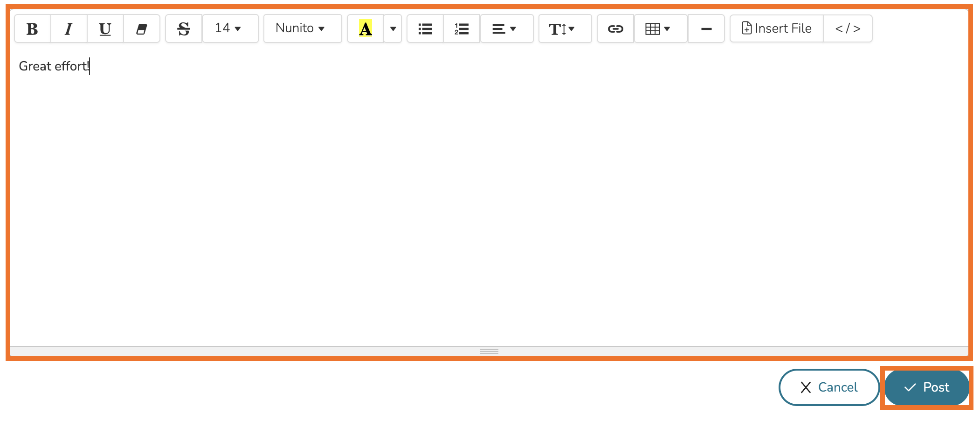
Task: Apply the yellow highlight color
Action: click(366, 29)
